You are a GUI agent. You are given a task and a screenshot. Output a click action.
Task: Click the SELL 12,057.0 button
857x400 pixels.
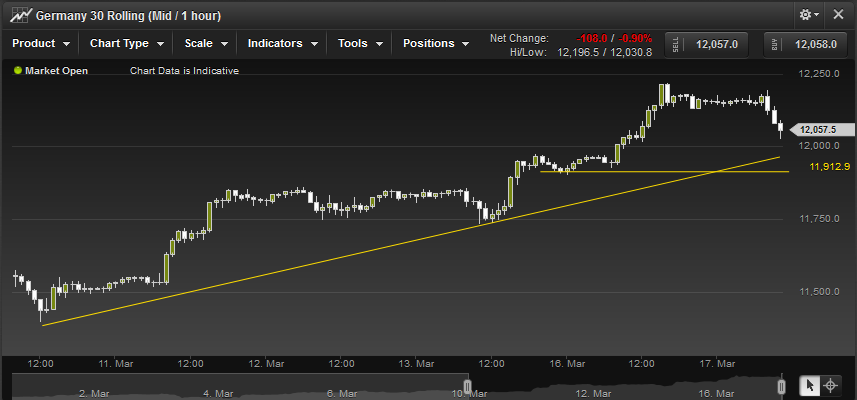click(x=706, y=45)
